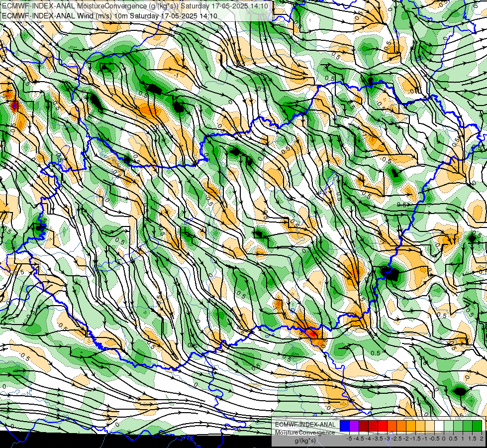
Task: Choose the medium green swatch between 1 and 1.5
Action: 468,426
